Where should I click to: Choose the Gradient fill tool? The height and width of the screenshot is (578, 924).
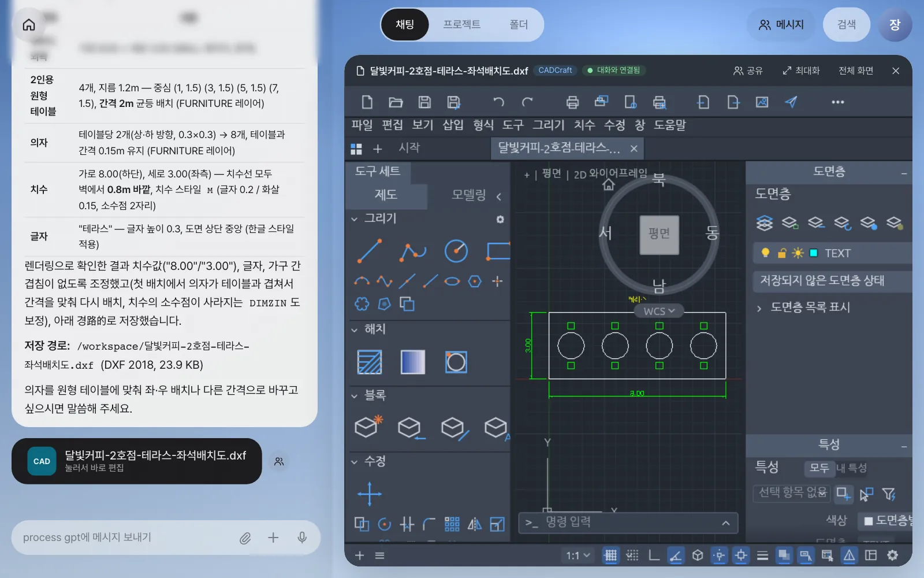click(413, 362)
